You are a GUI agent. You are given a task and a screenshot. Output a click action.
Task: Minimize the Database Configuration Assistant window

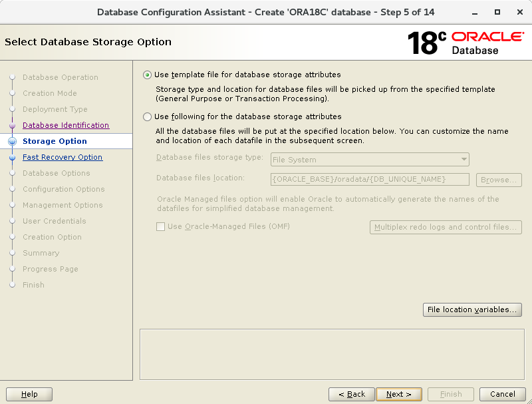tap(475, 13)
